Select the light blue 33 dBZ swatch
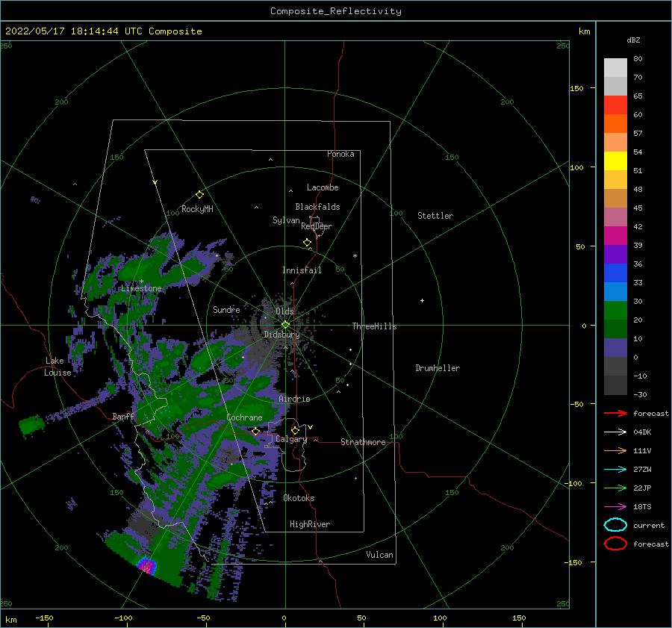 pos(615,291)
